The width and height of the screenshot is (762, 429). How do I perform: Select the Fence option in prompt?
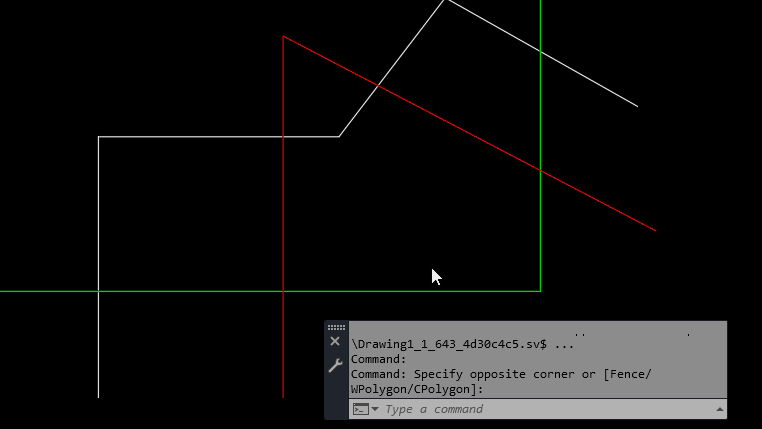click(x=627, y=374)
